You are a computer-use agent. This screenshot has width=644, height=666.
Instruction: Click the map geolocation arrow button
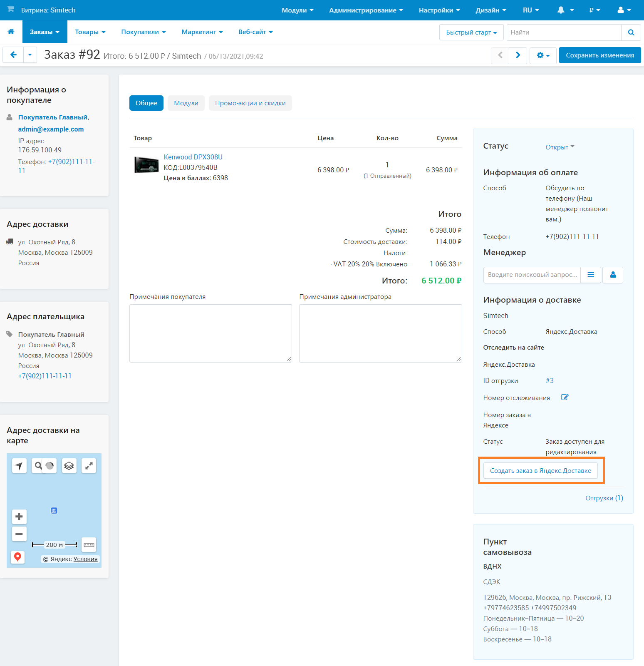[x=19, y=466]
